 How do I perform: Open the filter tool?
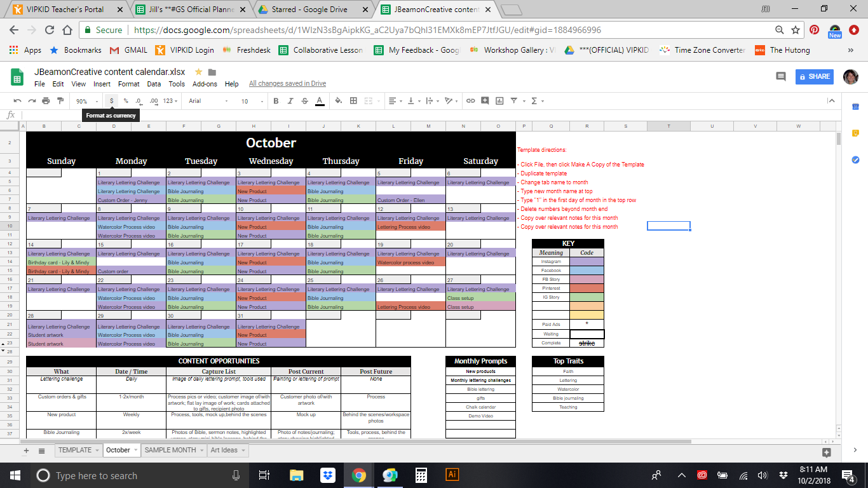coord(513,100)
